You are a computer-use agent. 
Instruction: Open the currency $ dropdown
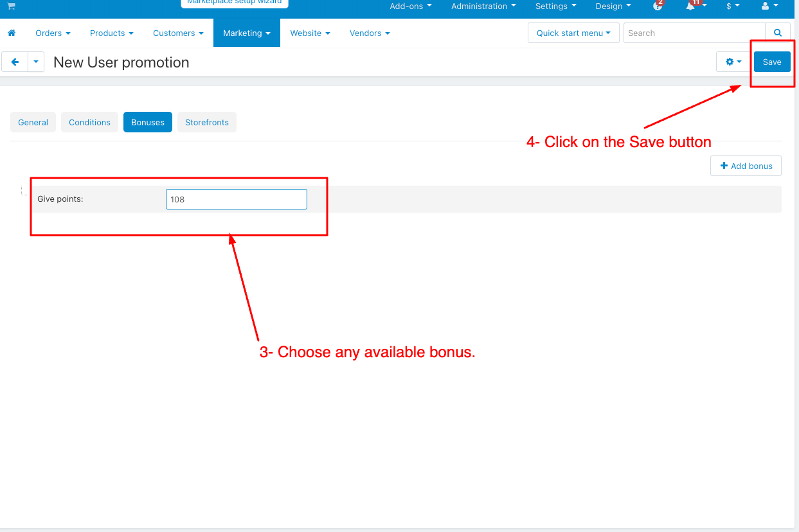click(732, 6)
